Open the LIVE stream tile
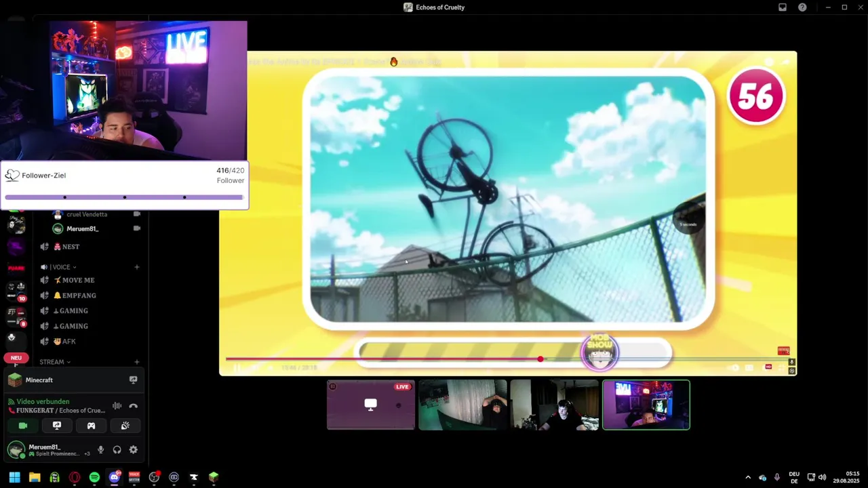This screenshot has width=868, height=488. tap(371, 405)
